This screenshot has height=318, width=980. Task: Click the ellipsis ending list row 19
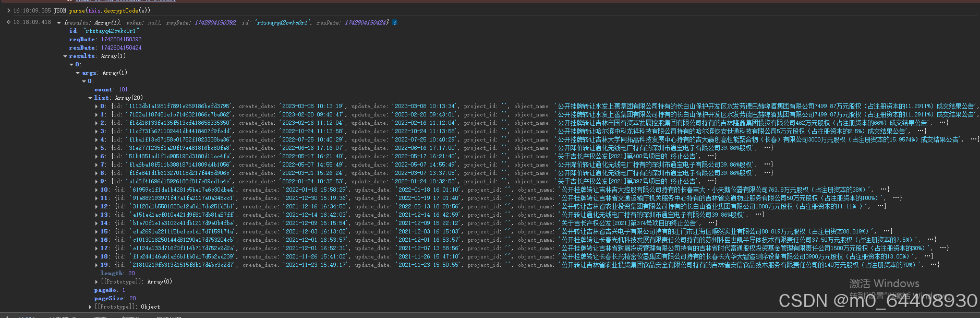pyautogui.click(x=934, y=265)
